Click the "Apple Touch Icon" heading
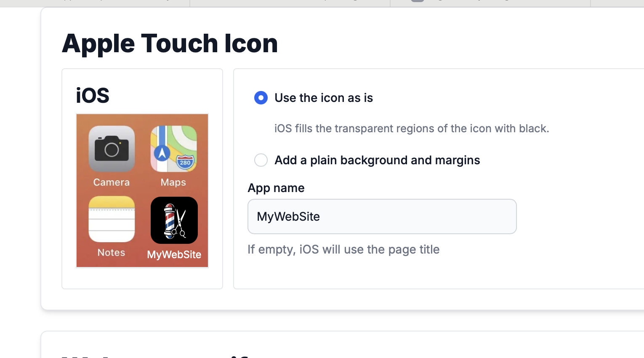The width and height of the screenshot is (644, 358). 170,43
